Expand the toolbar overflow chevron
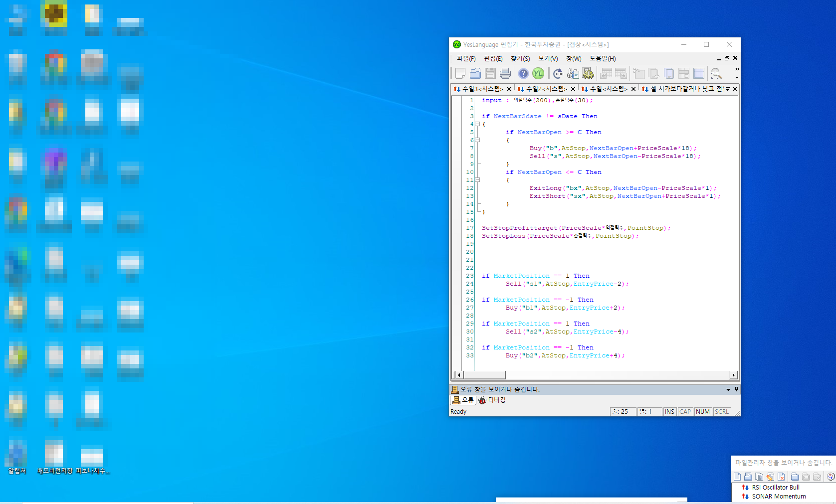This screenshot has height=504, width=836. 737,69
